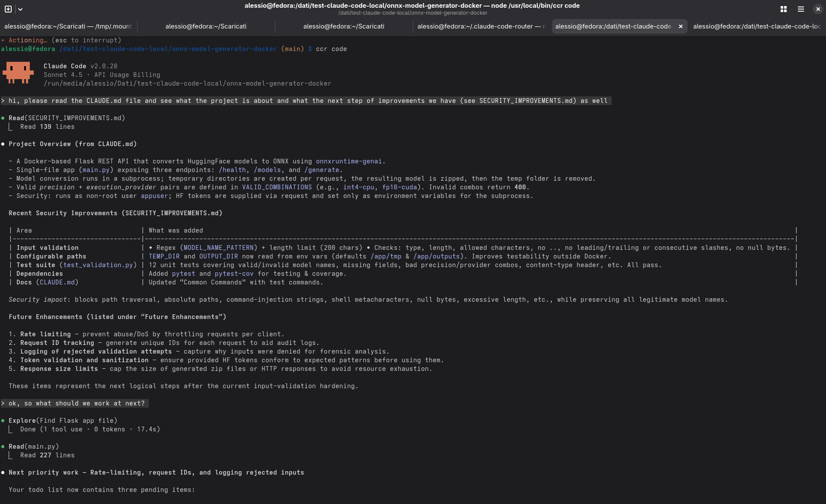Screen dimensions: 826x504
Task: Click the window title bar text
Action: click(412, 6)
